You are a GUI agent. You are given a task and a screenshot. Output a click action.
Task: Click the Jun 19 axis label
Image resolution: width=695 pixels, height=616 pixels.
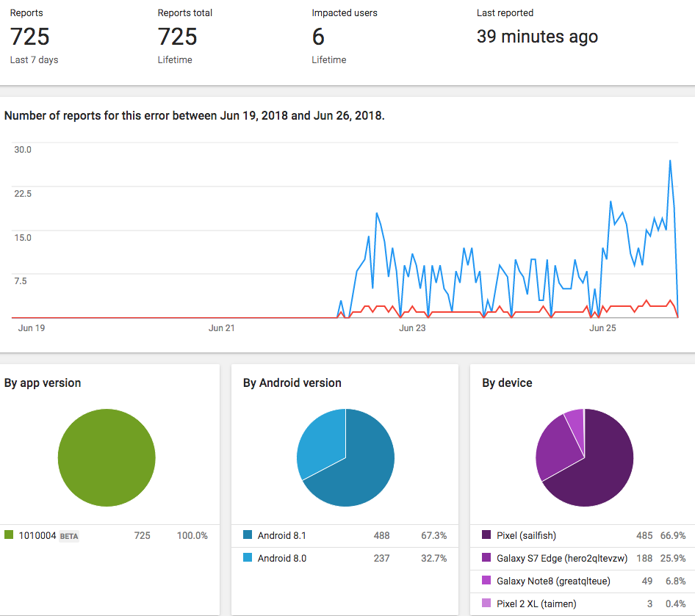(x=32, y=328)
